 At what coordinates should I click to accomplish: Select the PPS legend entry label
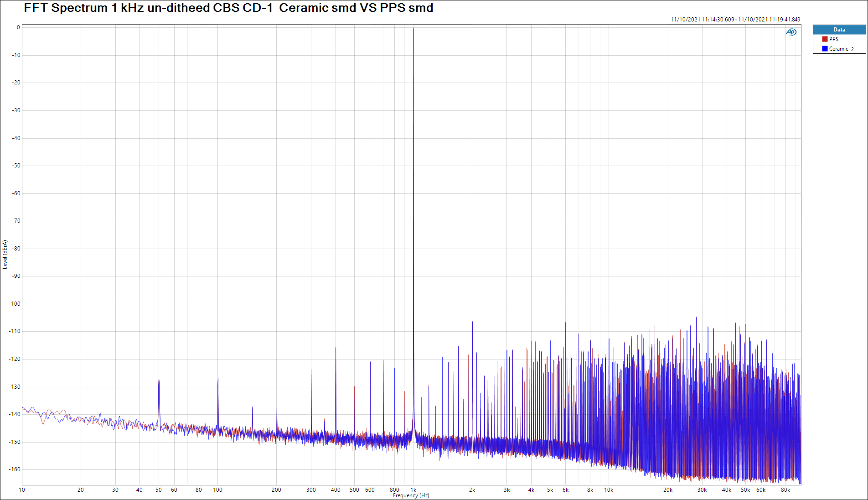(834, 39)
